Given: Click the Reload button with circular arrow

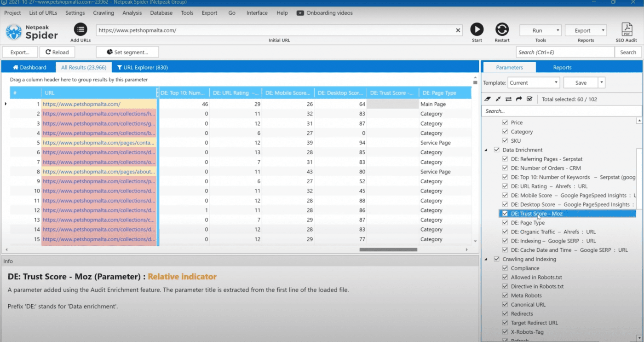Looking at the screenshot, I should [57, 52].
